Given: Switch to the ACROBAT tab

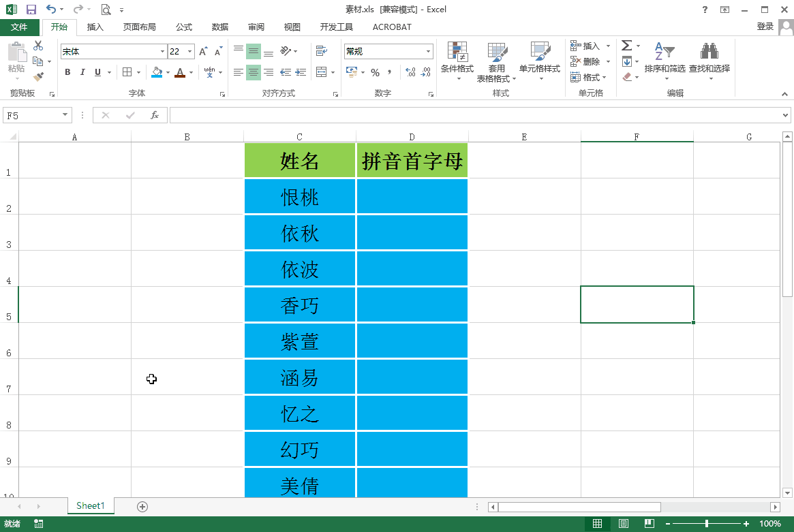Looking at the screenshot, I should [x=392, y=27].
